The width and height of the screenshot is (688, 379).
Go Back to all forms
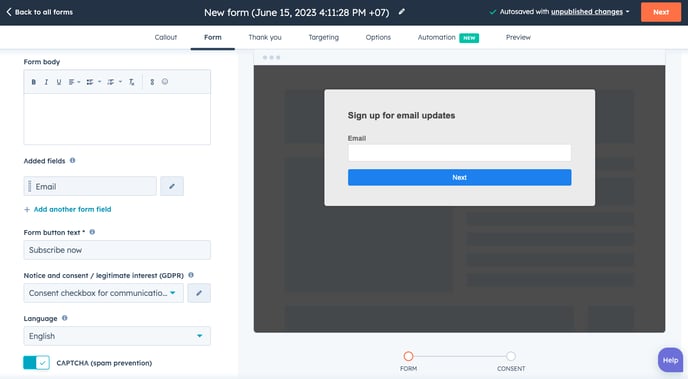[x=39, y=12]
